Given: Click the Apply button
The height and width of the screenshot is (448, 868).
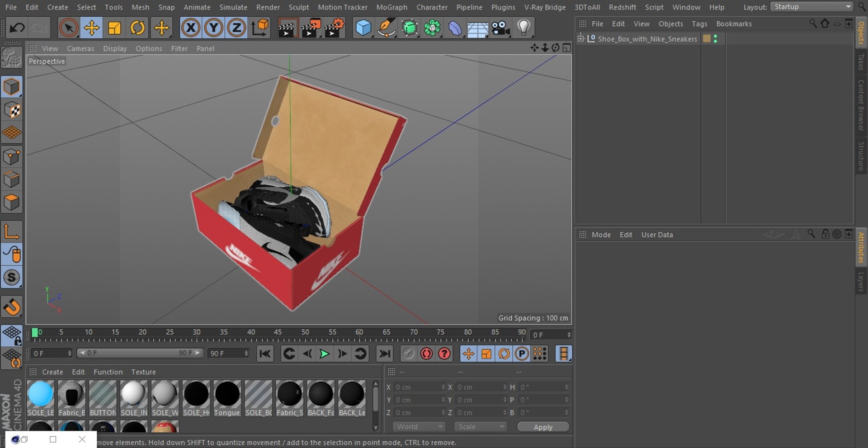Looking at the screenshot, I should [543, 427].
